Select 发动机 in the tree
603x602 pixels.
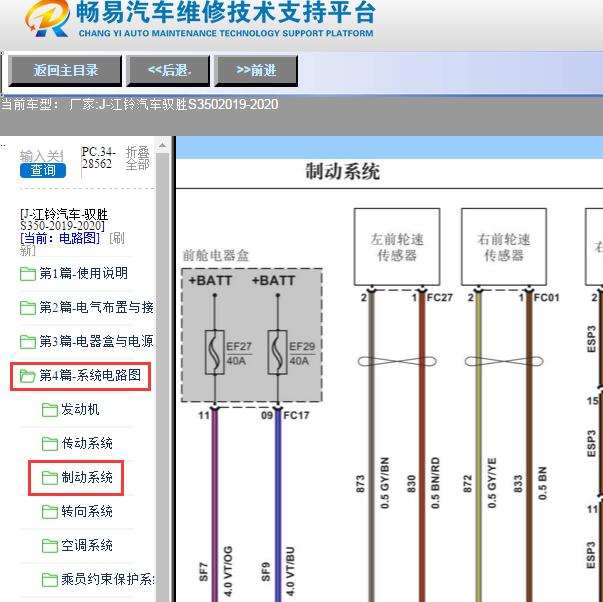tap(80, 409)
